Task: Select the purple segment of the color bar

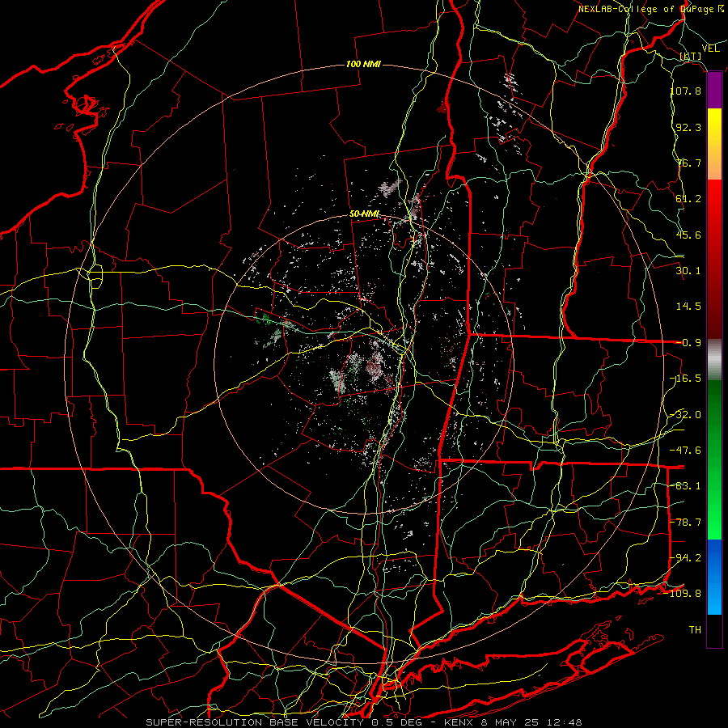Action: click(714, 91)
